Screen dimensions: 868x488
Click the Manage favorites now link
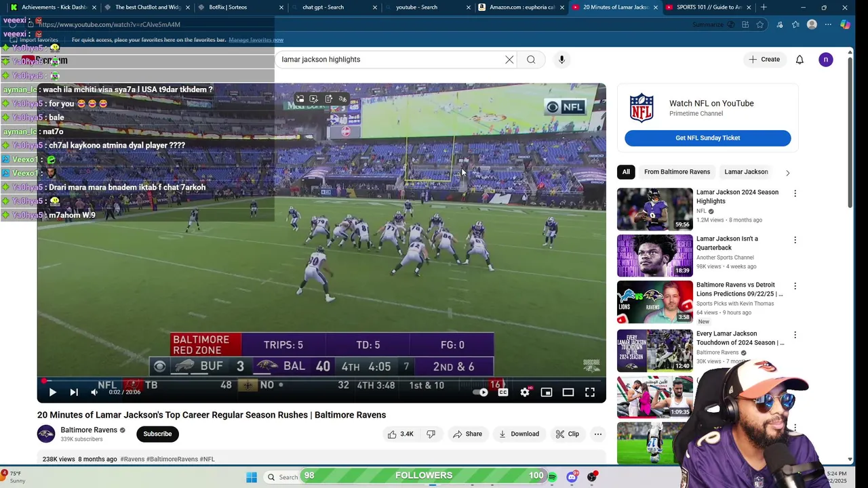tap(256, 40)
